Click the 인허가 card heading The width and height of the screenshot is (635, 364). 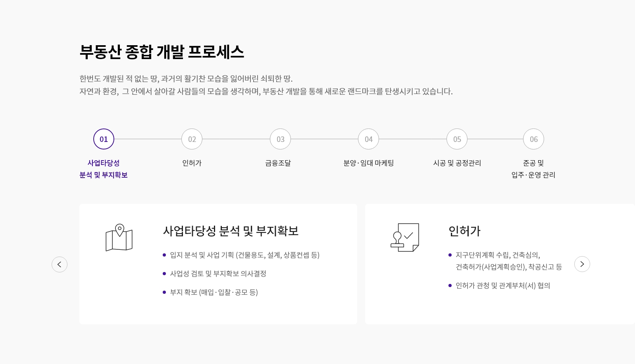click(464, 231)
